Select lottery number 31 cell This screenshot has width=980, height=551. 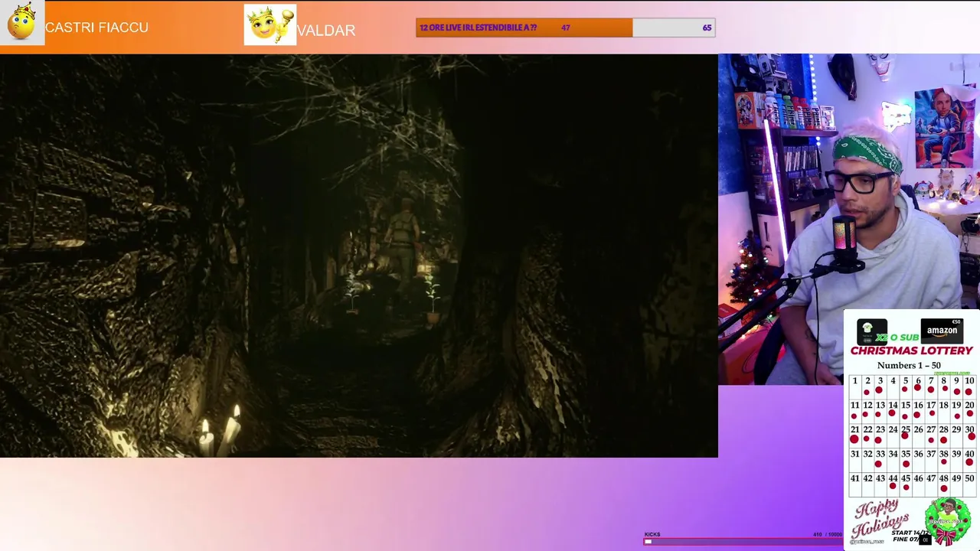point(854,459)
